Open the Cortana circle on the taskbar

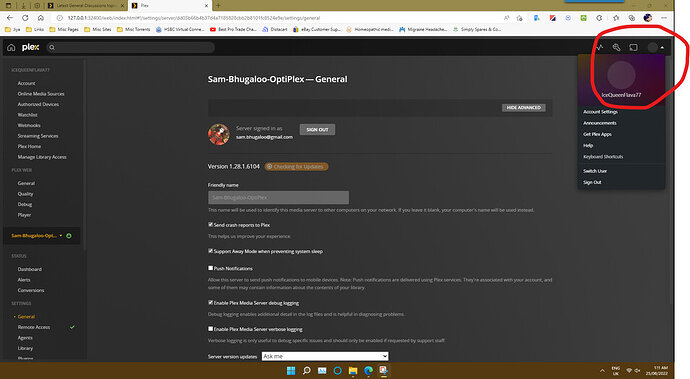[338, 371]
